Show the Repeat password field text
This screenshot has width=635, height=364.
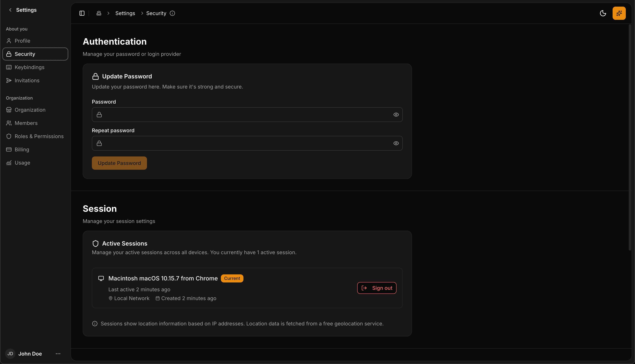396,143
